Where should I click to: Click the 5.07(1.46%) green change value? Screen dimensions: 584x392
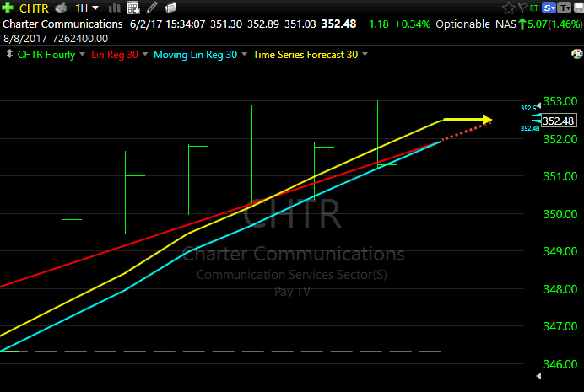click(554, 24)
